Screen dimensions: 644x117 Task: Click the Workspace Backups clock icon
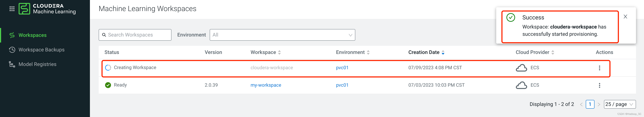tap(12, 50)
